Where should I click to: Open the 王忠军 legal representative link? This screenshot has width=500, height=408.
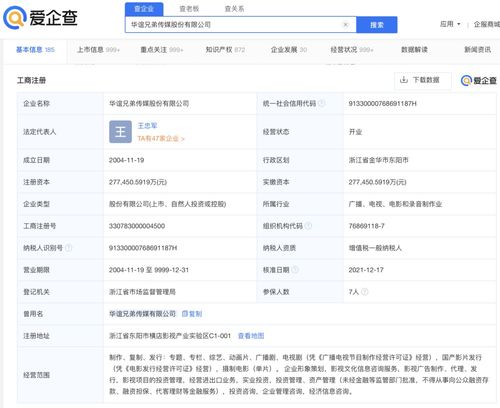147,126
